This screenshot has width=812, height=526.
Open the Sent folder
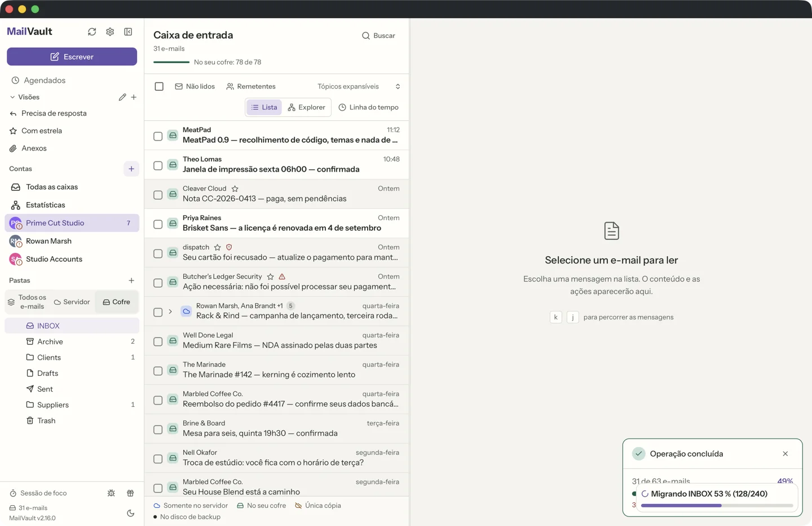pos(72,389)
